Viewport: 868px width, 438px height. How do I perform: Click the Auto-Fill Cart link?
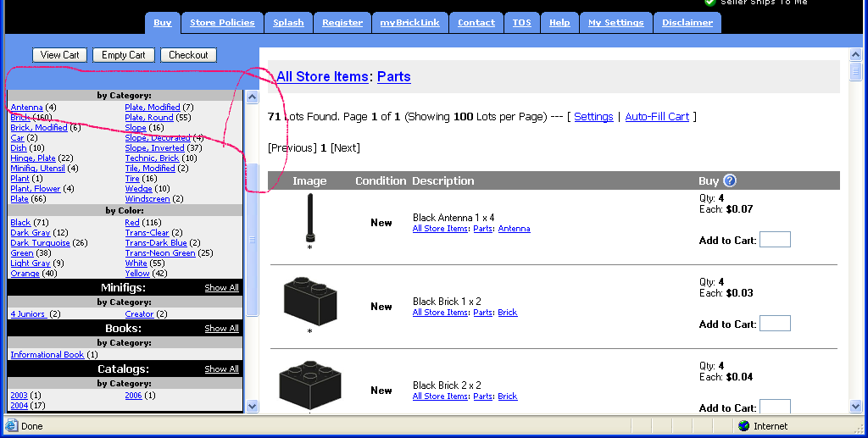tap(657, 117)
